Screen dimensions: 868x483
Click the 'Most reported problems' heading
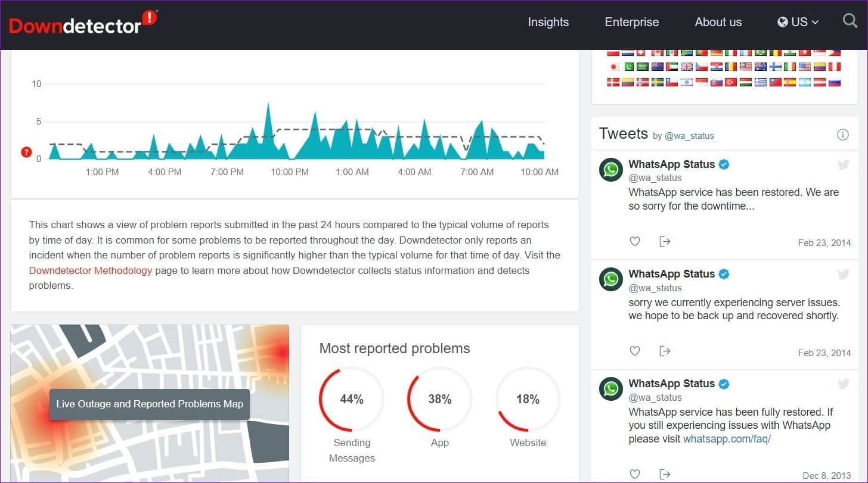pyautogui.click(x=395, y=348)
